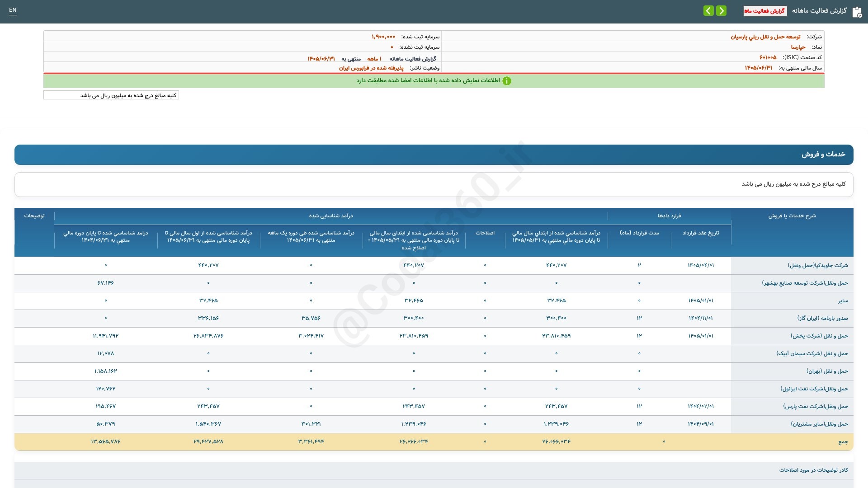Select row 'صدور بارنامه (ایران گاز)'

(x=823, y=318)
